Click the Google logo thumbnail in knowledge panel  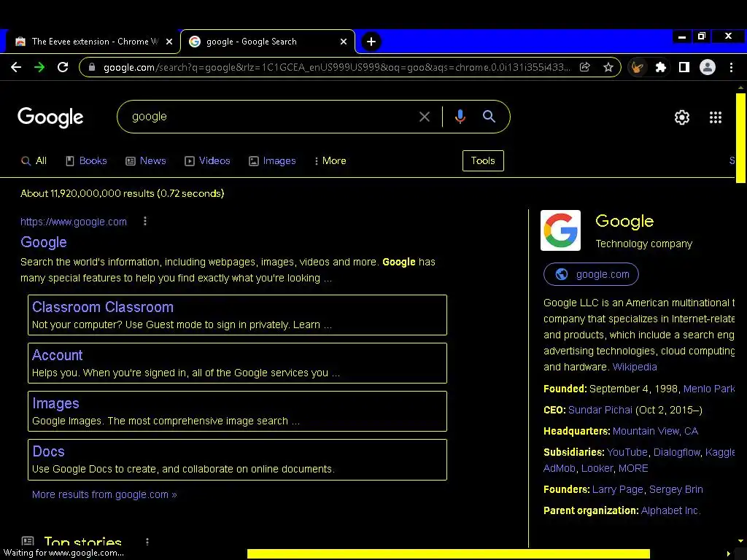560,230
